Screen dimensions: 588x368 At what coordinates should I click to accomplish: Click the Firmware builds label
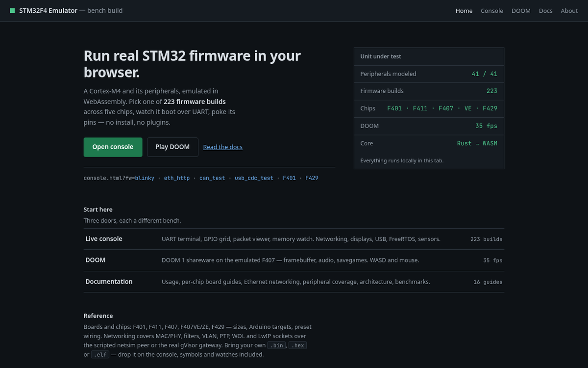click(382, 91)
